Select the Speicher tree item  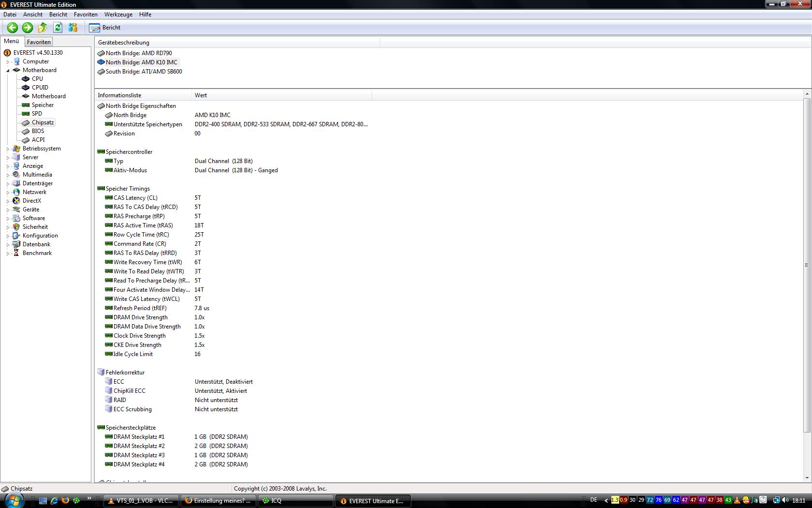pos(43,105)
